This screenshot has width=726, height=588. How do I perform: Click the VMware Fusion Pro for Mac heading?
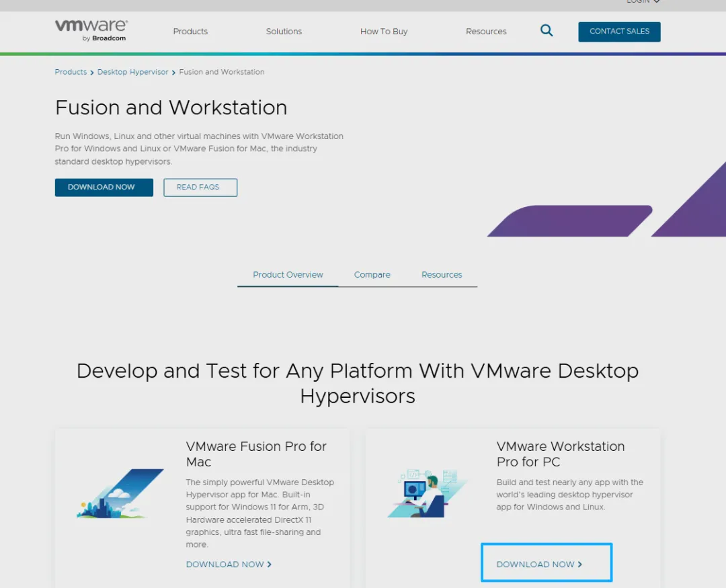(x=256, y=454)
